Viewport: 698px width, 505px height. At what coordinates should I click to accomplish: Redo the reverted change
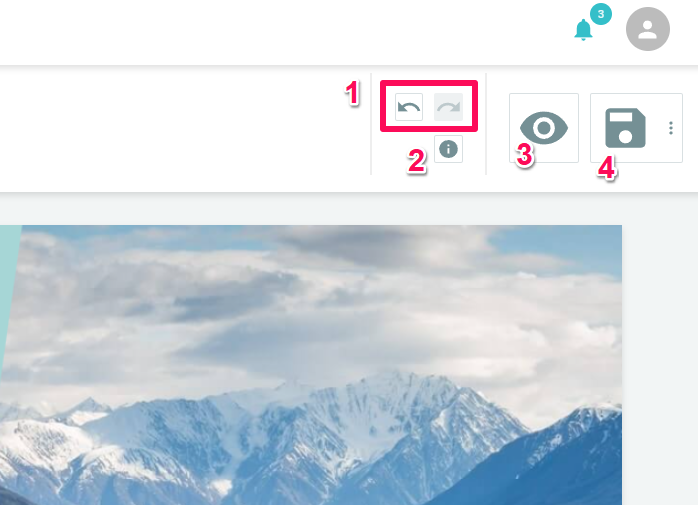tap(448, 107)
